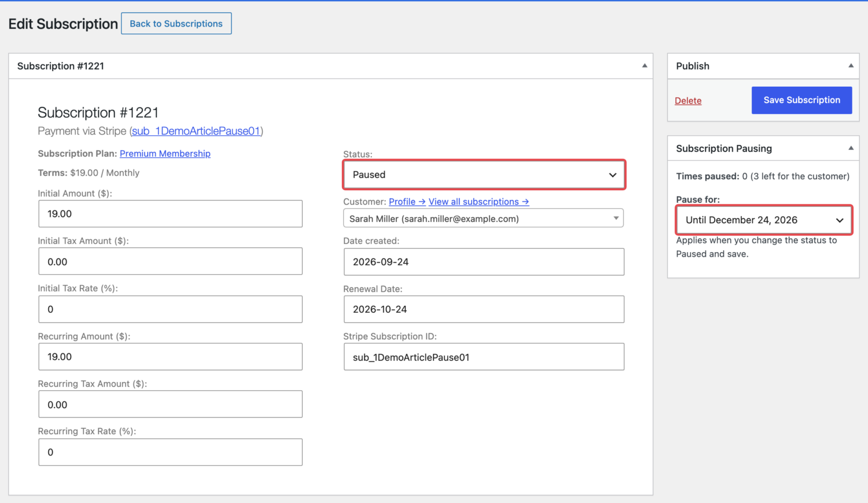868x503 pixels.
Task: Open the Status dropdown
Action: pos(484,175)
